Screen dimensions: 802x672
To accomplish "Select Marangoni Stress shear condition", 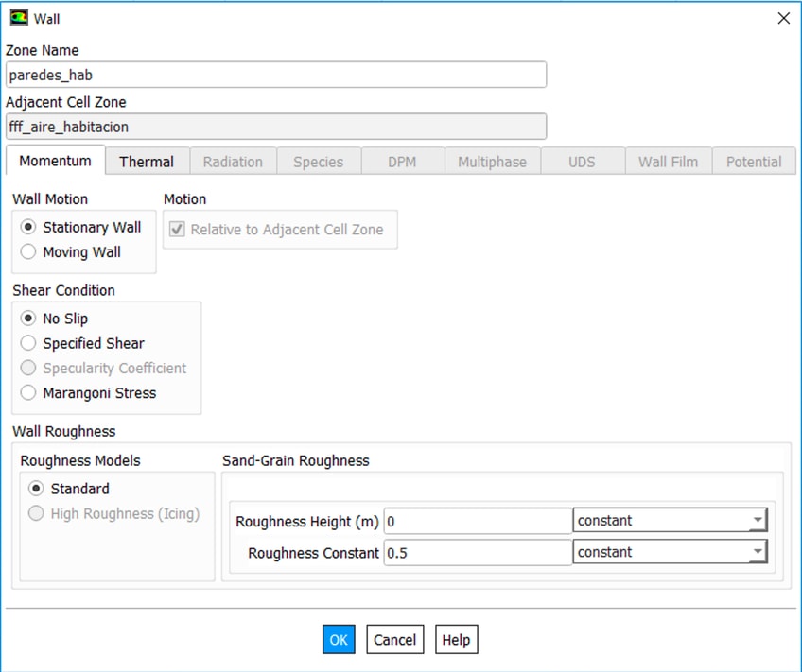I will pyautogui.click(x=28, y=393).
